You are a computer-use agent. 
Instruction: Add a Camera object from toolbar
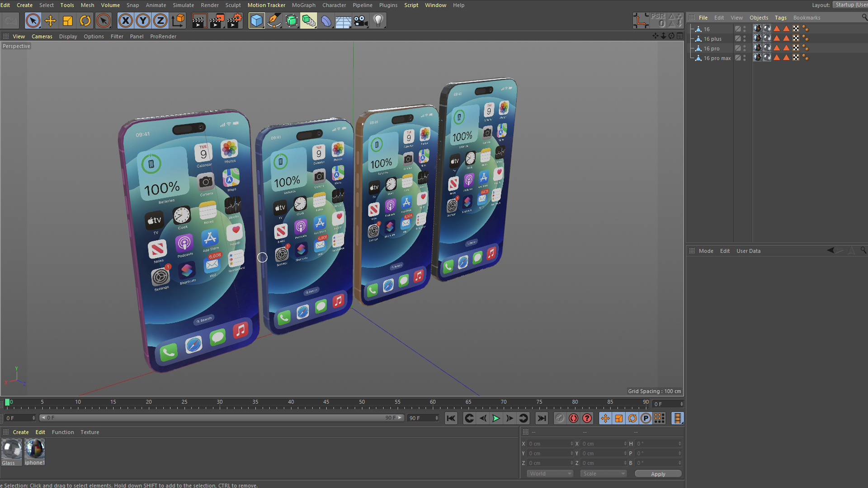click(x=361, y=21)
